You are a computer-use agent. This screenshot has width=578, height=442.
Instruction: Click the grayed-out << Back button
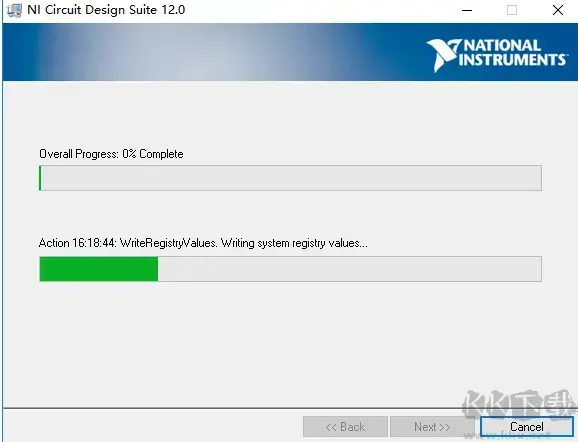(x=345, y=427)
